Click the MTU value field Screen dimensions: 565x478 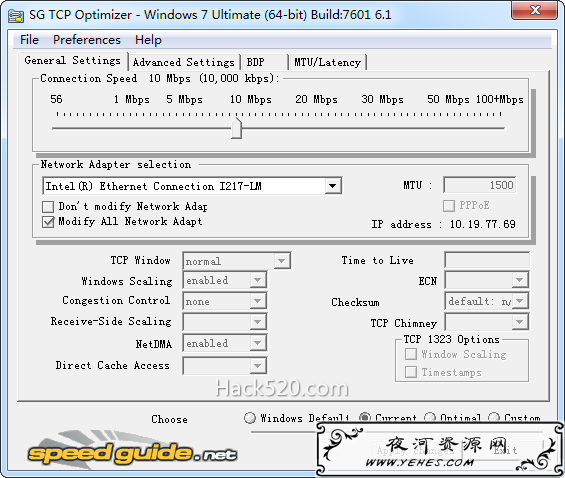click(480, 186)
